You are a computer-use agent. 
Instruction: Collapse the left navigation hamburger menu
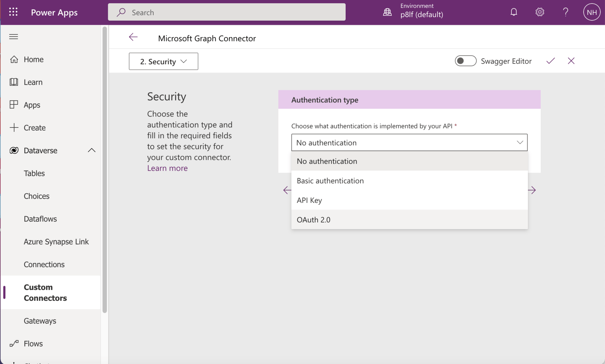tap(14, 37)
